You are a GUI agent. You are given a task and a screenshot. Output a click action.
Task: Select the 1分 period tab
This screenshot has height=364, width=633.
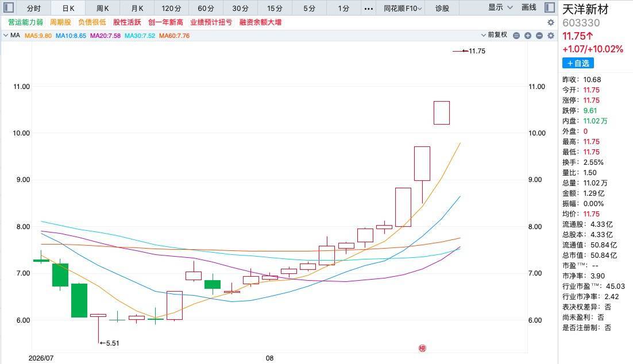click(343, 9)
